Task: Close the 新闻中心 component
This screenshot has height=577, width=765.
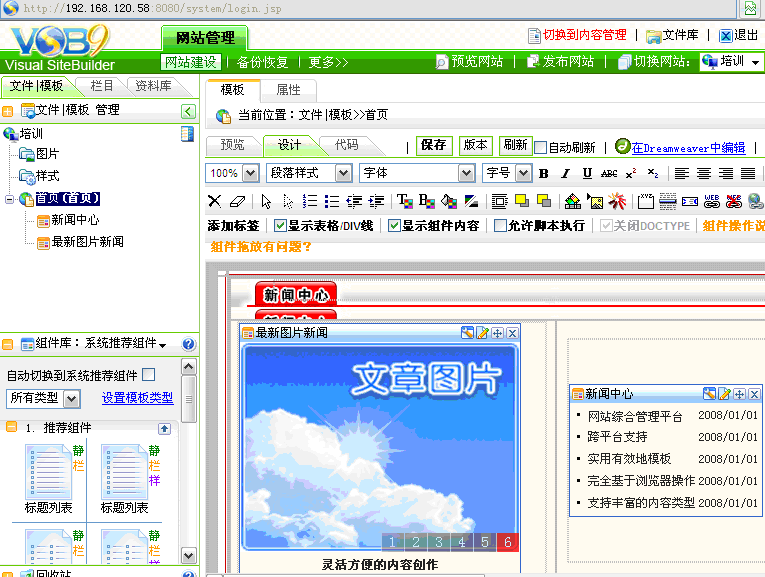Action: click(x=754, y=394)
